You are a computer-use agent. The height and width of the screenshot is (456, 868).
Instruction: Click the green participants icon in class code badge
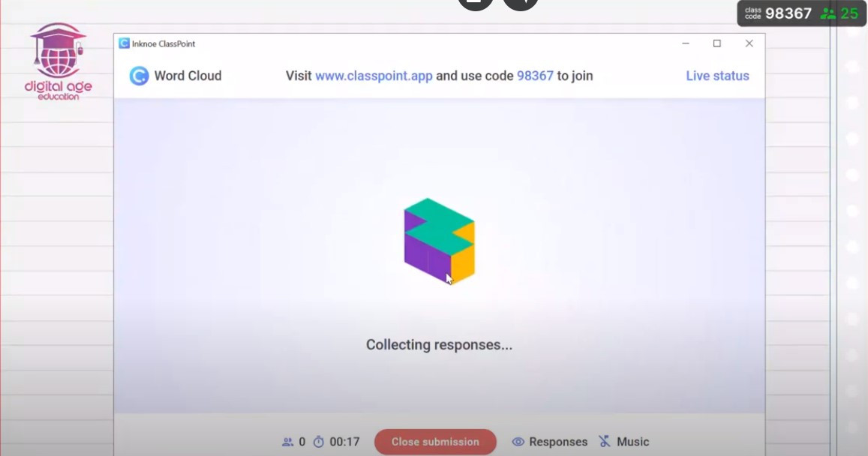(x=828, y=13)
